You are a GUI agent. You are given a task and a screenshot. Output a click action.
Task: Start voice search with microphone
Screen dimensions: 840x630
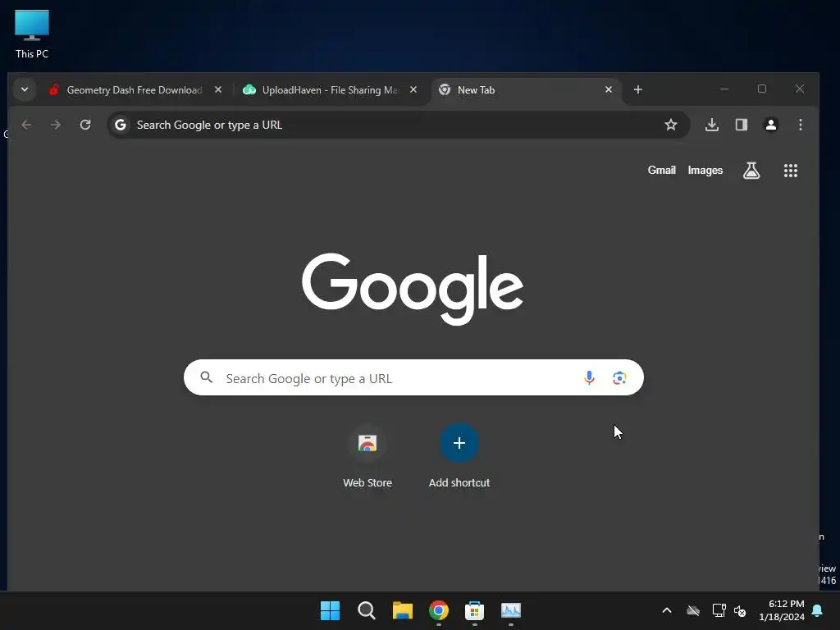pyautogui.click(x=589, y=377)
